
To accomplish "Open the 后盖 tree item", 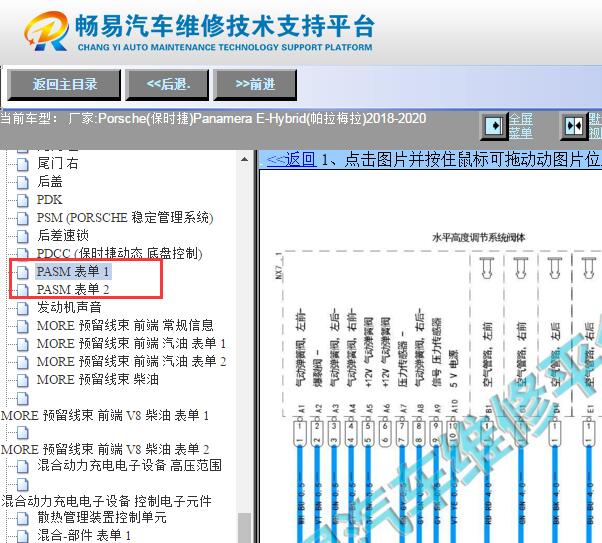I will coord(50,181).
